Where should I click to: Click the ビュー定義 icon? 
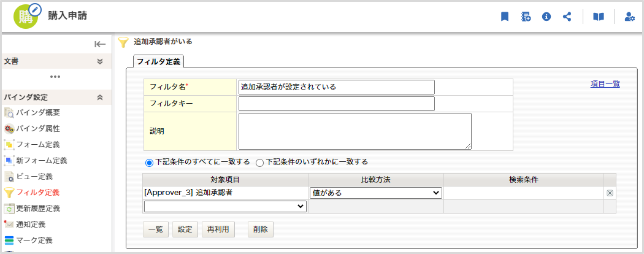click(9, 177)
